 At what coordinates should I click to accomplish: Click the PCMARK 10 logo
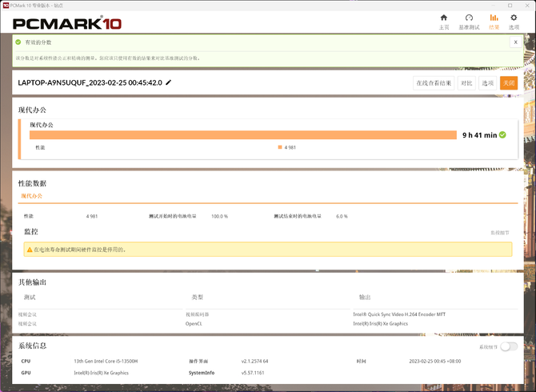67,23
